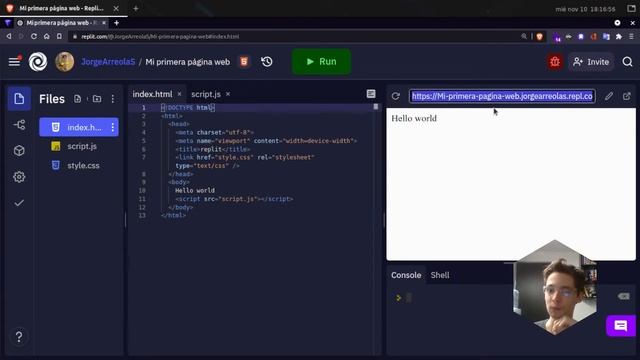640x360 pixels.
Task: Open the Packages cube sidebar icon
Action: (19, 151)
